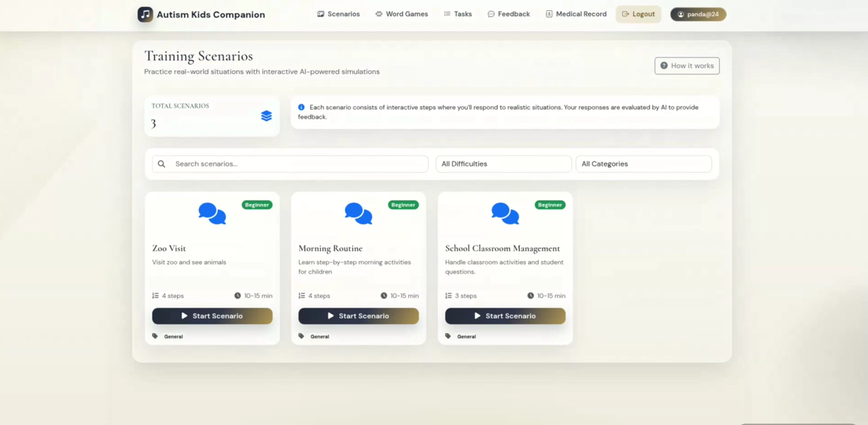Click the clock icon on Morning Routine
Viewport: 868px width, 425px height.
tap(384, 296)
